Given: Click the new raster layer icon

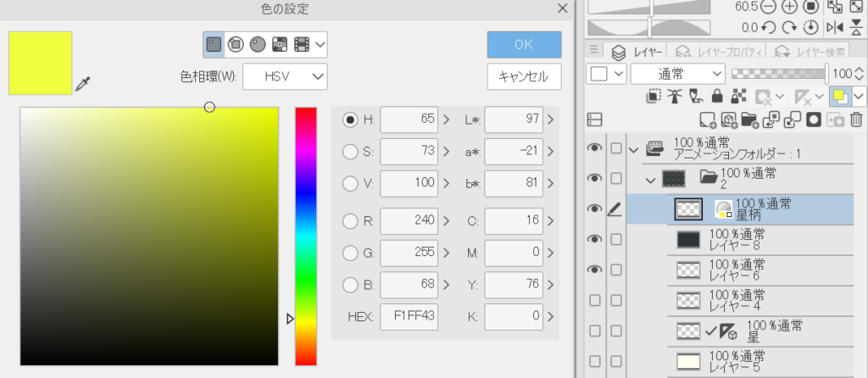Looking at the screenshot, I should (708, 120).
